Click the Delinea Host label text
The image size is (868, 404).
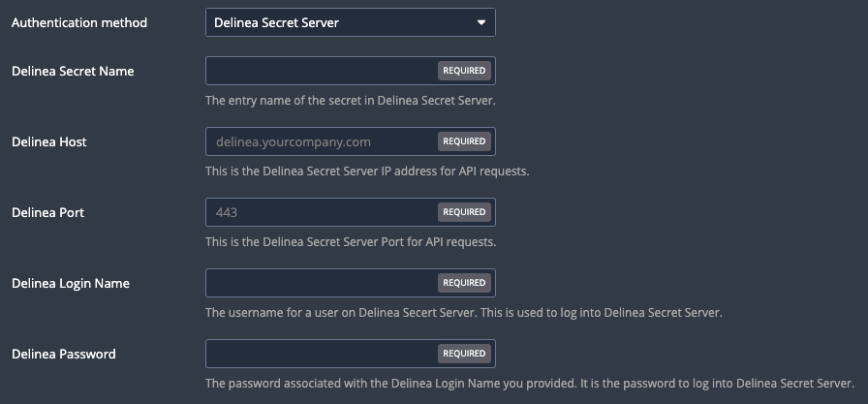pos(48,141)
